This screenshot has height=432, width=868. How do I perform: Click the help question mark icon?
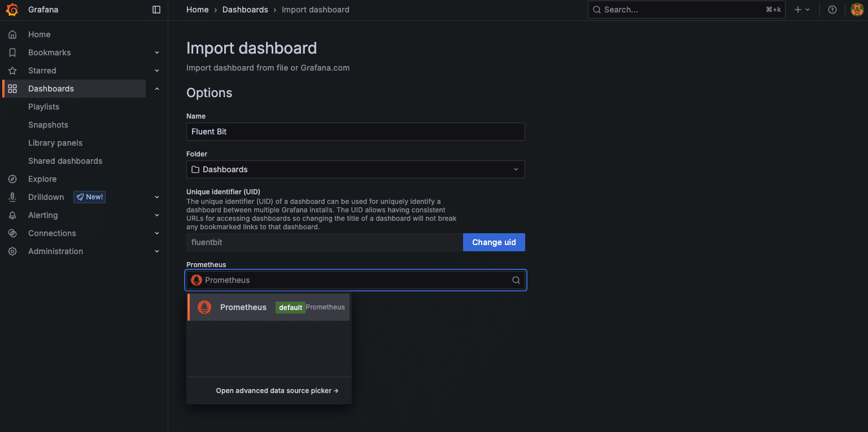832,10
